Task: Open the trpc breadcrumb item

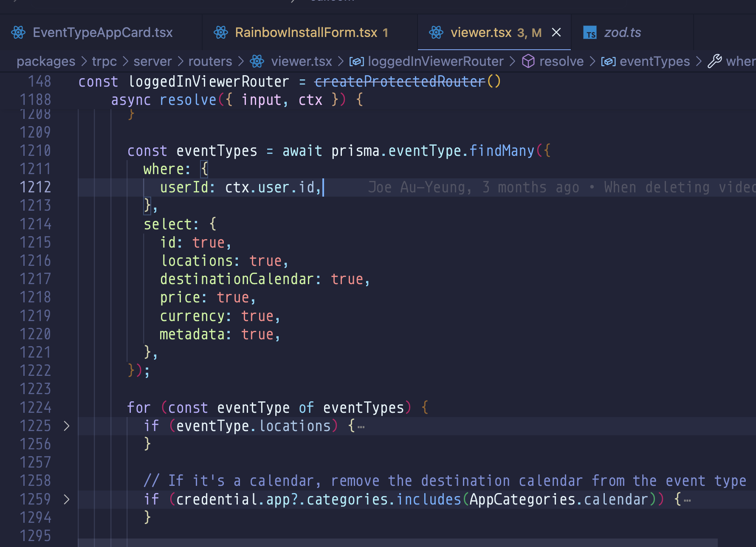Action: (104, 61)
